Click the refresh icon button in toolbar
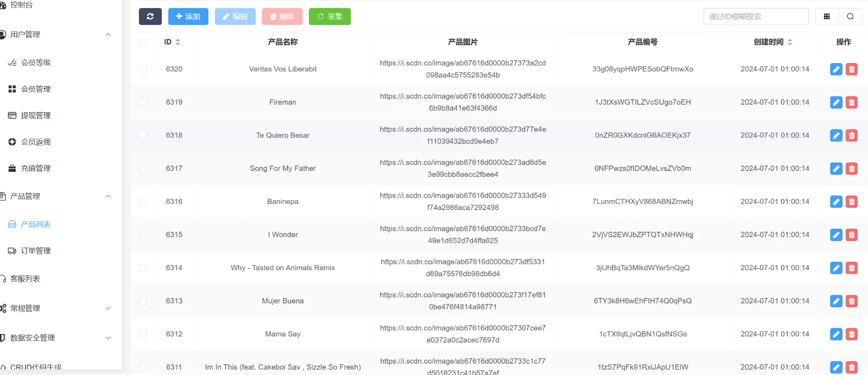Image resolution: width=868 pixels, height=375 pixels. [x=150, y=16]
